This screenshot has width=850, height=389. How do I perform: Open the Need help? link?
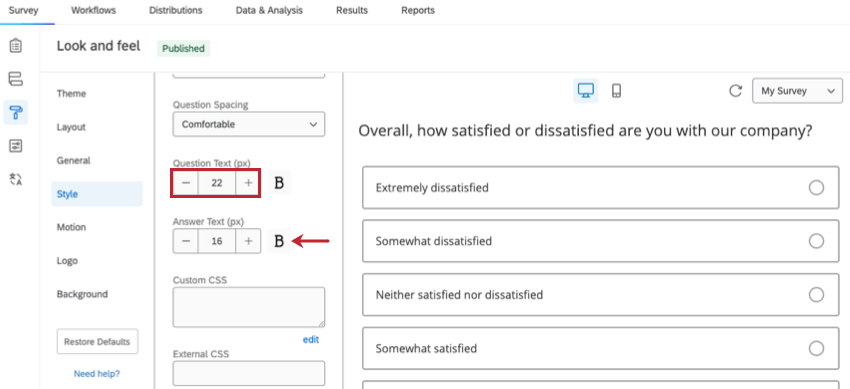point(97,373)
